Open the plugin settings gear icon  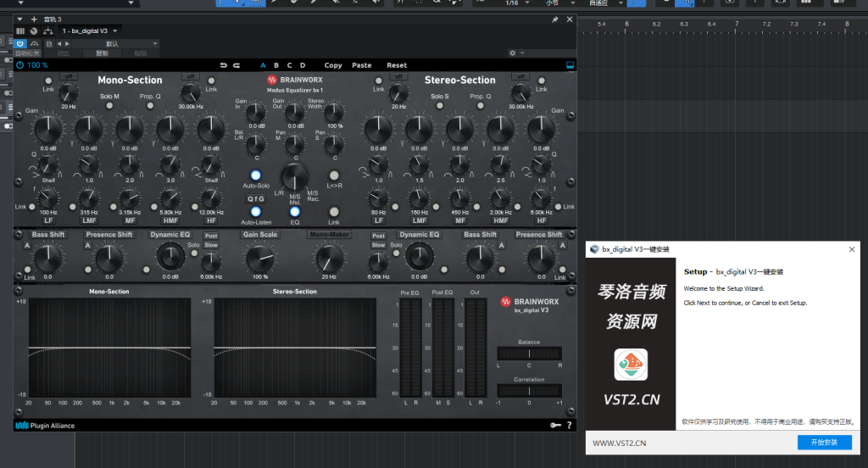pyautogui.click(x=512, y=53)
